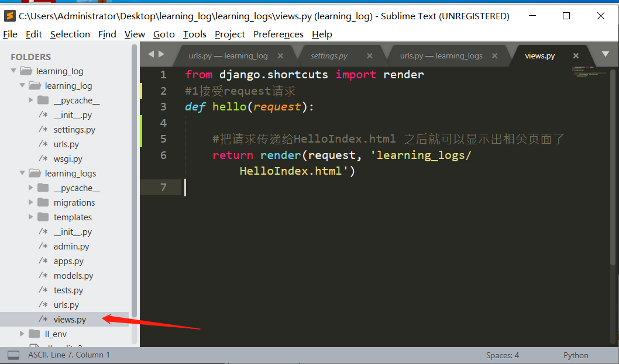Click file icon beside settings.py
The height and width of the screenshot is (364, 619).
coord(43,129)
